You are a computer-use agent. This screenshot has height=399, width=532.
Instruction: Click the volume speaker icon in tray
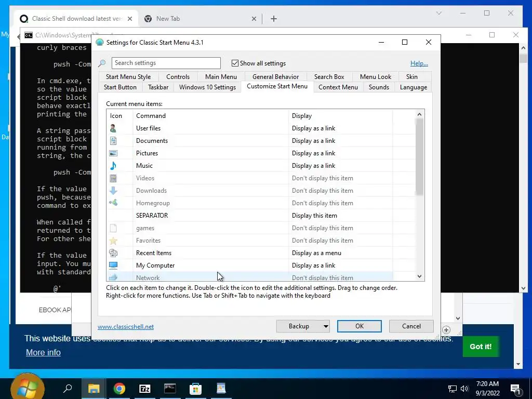point(464,389)
